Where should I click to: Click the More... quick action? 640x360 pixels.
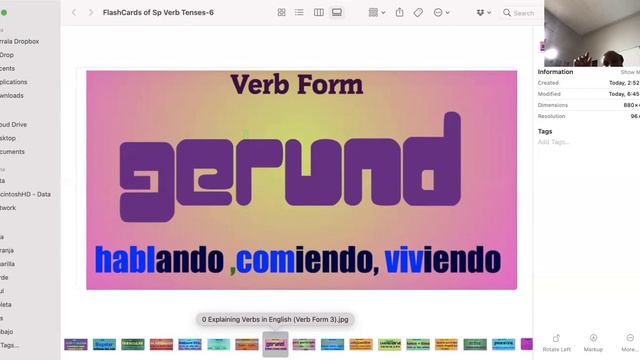pos(630,343)
